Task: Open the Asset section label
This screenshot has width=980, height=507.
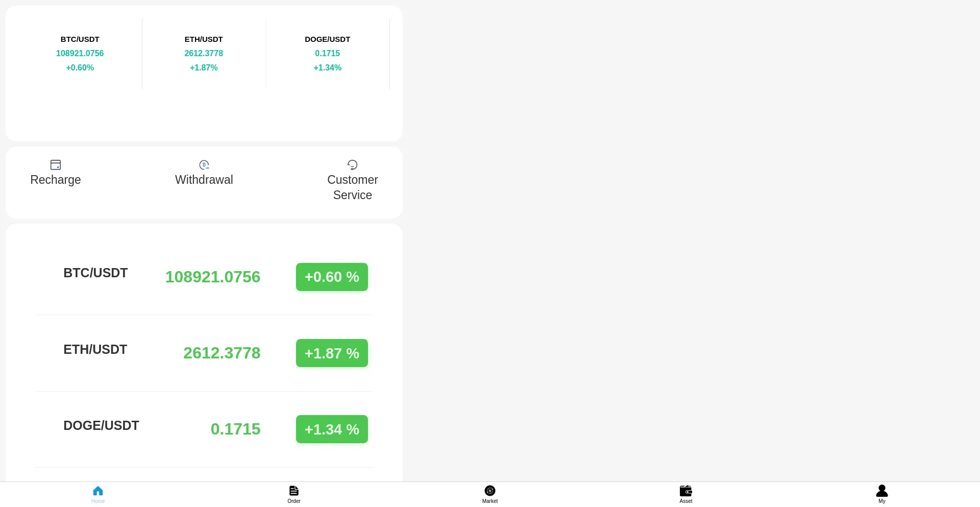Action: pyautogui.click(x=685, y=501)
